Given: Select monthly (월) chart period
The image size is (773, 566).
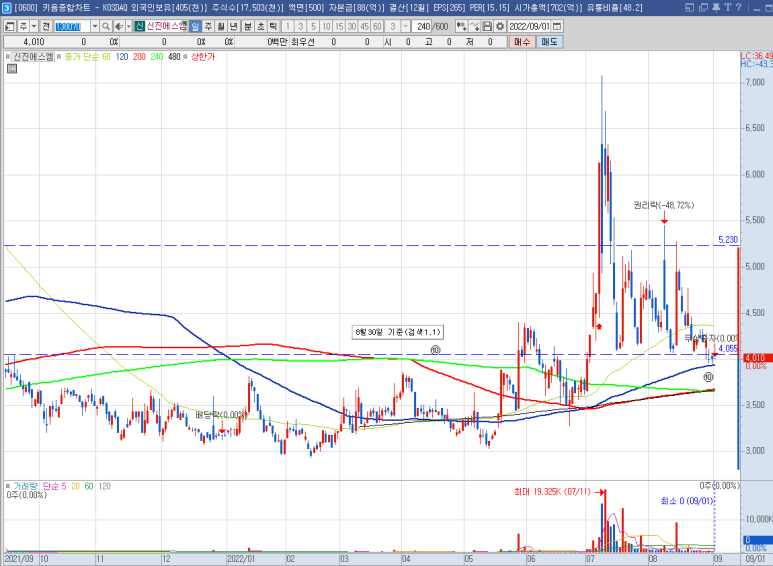Looking at the screenshot, I should coord(221,27).
